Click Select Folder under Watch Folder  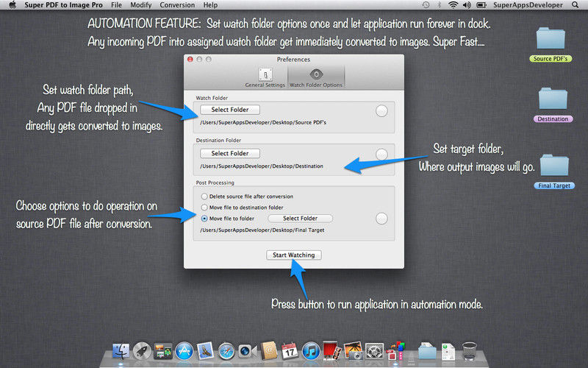(x=229, y=110)
